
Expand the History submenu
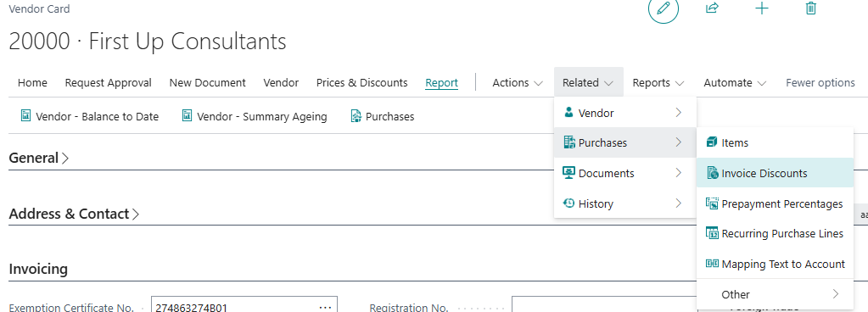(x=625, y=203)
